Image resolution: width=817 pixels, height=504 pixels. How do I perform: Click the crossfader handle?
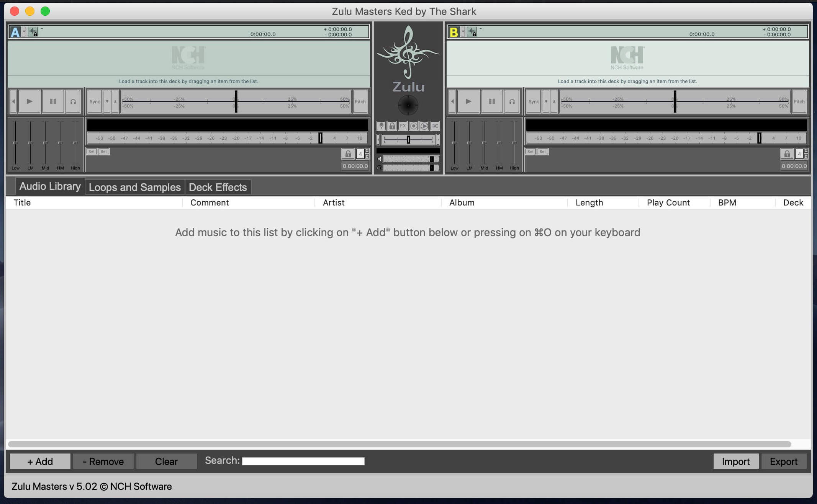click(408, 140)
